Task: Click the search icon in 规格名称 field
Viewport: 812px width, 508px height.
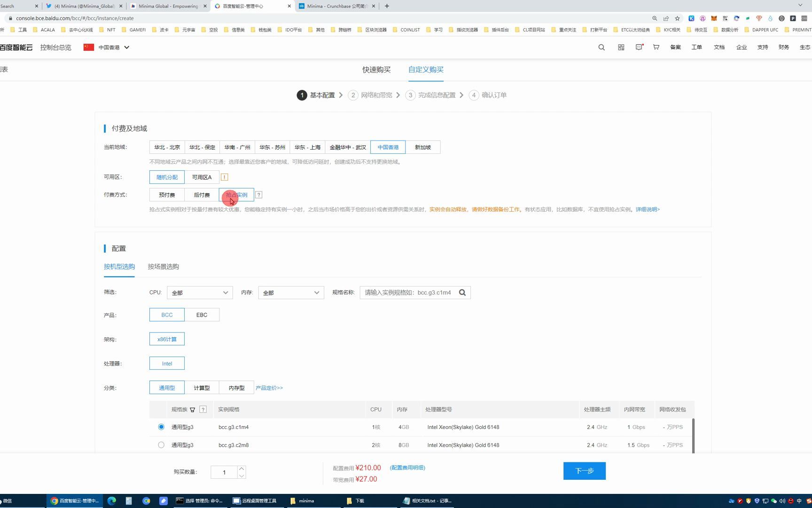Action: [462, 293]
